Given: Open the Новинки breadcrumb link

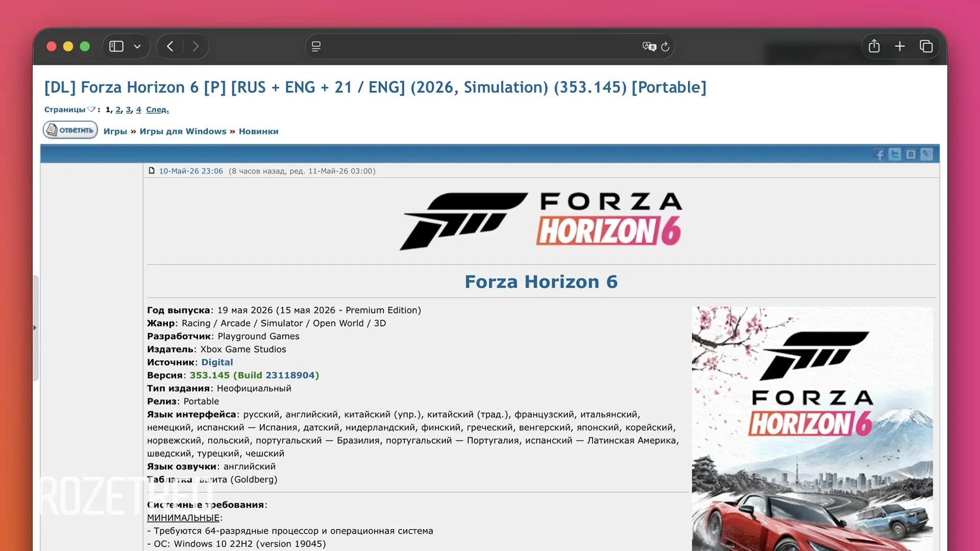Looking at the screenshot, I should tap(259, 132).
